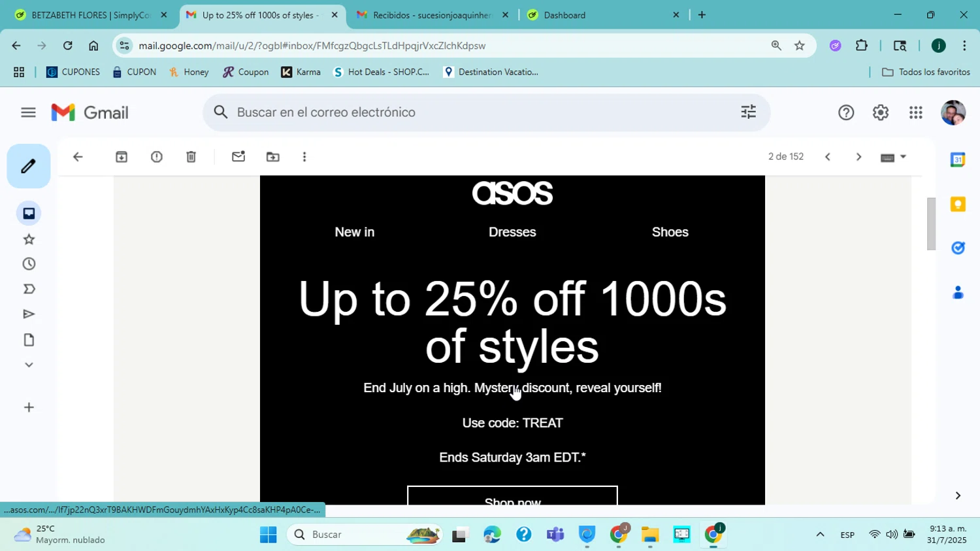The width and height of the screenshot is (980, 551).
Task: Open the New in link
Action: click(354, 232)
